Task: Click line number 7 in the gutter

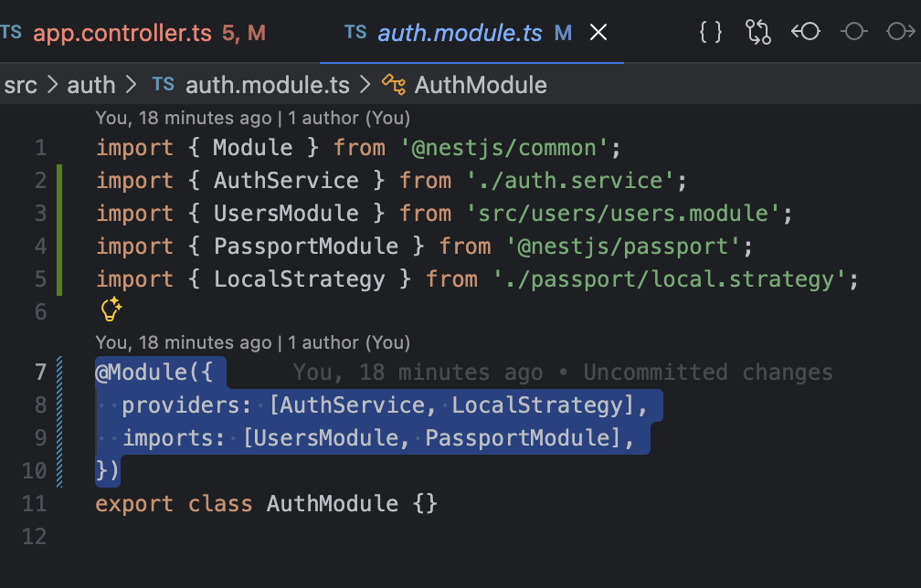Action: point(39,373)
